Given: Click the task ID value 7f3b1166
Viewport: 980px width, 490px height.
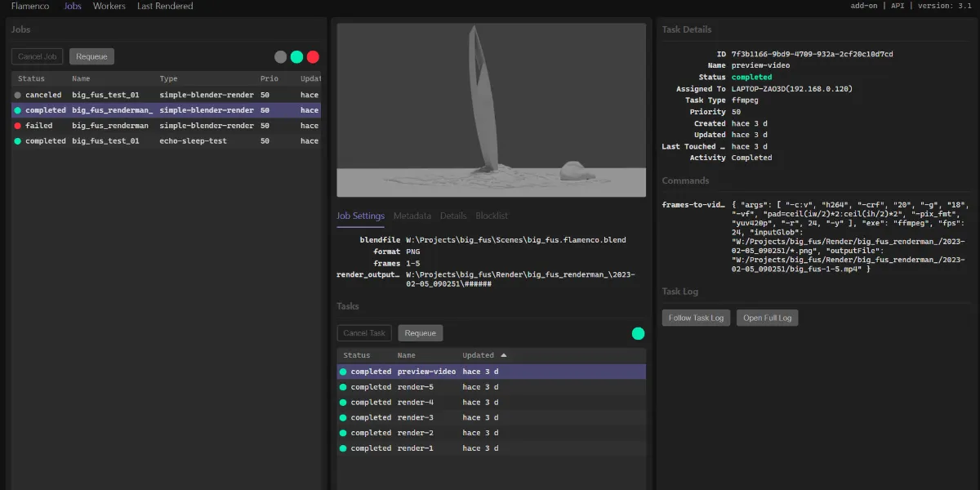Looking at the screenshot, I should coord(812,54).
